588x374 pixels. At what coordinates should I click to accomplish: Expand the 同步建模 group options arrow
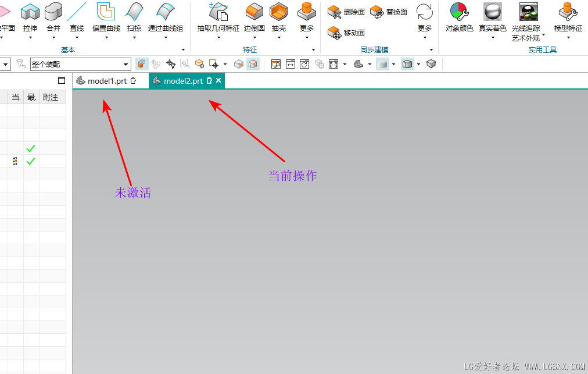431,49
